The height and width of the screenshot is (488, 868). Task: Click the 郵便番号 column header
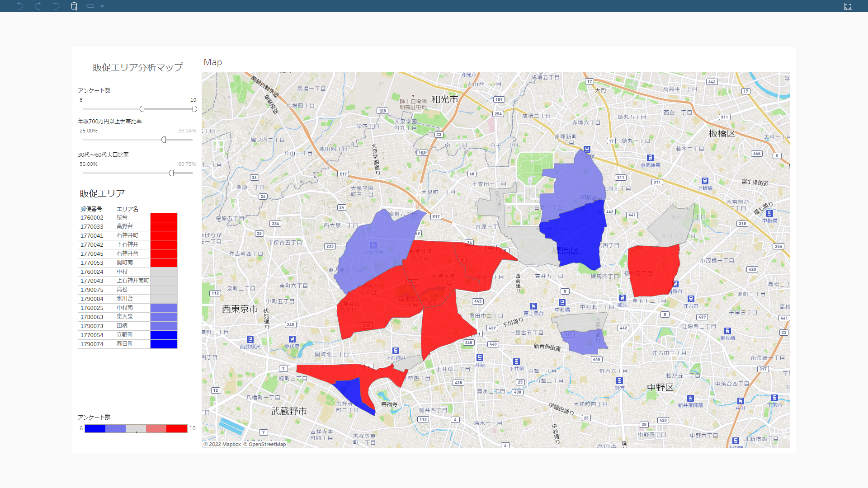tap(91, 209)
